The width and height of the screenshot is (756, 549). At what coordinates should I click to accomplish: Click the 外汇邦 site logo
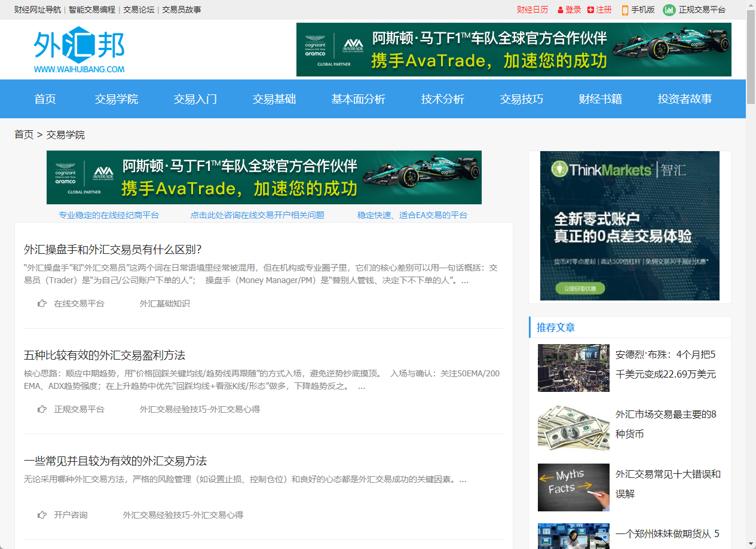[79, 49]
